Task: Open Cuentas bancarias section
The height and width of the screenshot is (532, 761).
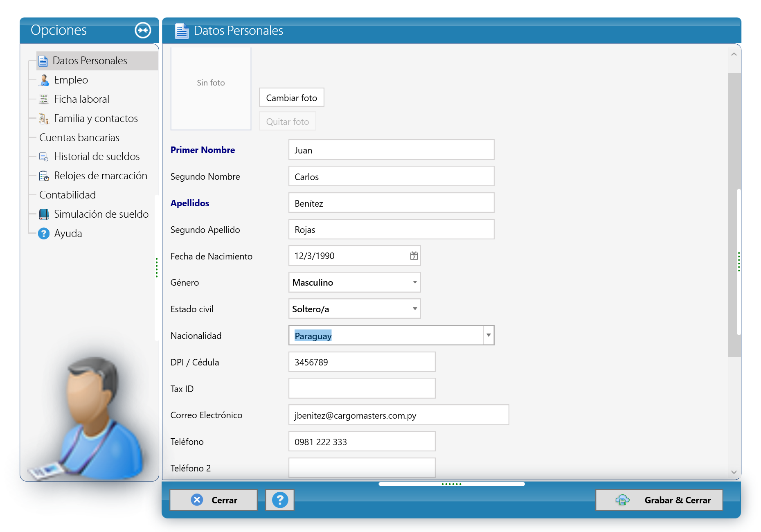Action: pyautogui.click(x=79, y=138)
